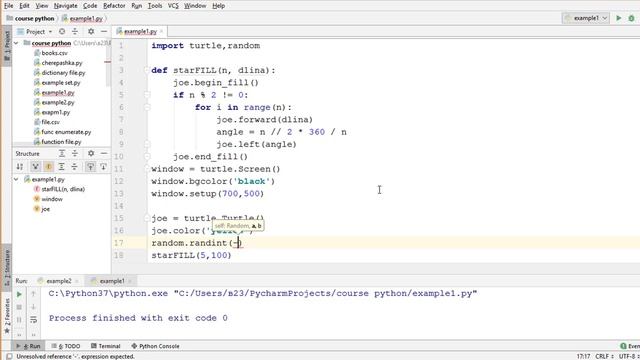Expand all nodes in Structure toolbar
Screen dimensions: 640x360
pos(61,167)
